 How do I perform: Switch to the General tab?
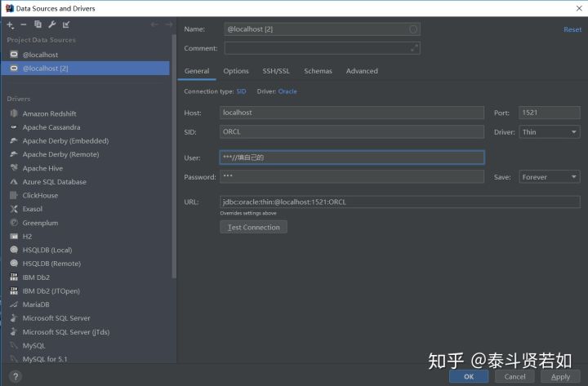pyautogui.click(x=197, y=71)
